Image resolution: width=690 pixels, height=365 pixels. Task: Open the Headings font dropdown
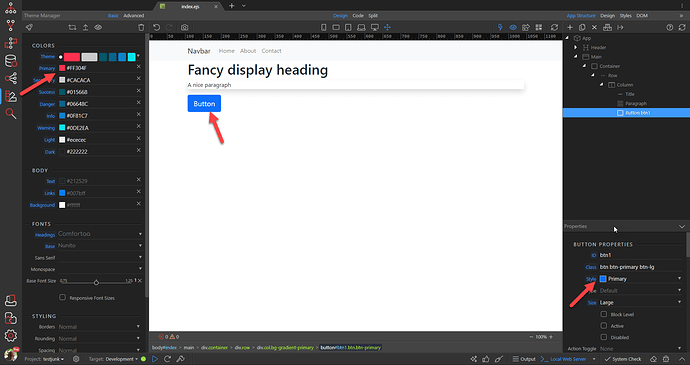click(x=100, y=234)
